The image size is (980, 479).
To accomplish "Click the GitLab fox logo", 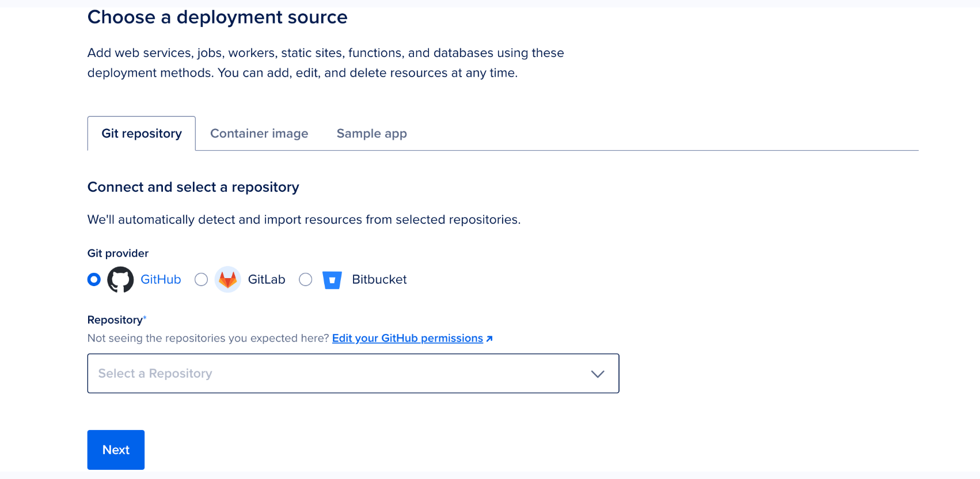I will [227, 280].
